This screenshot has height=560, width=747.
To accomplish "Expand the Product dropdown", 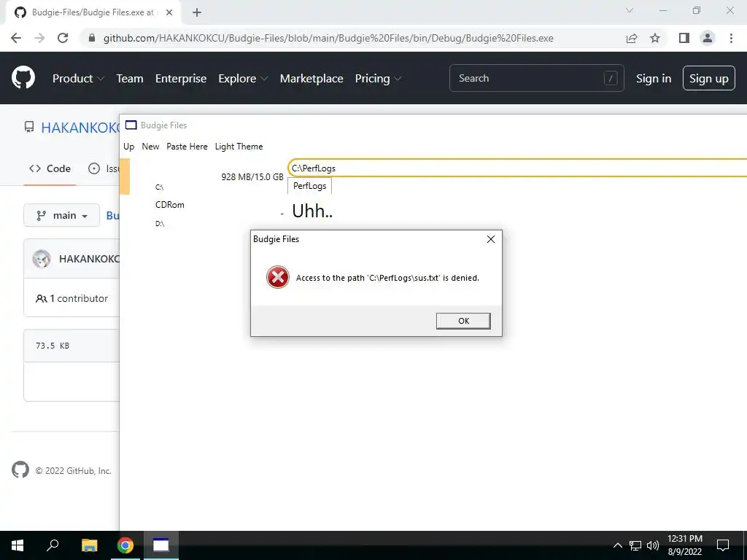I will tap(78, 79).
